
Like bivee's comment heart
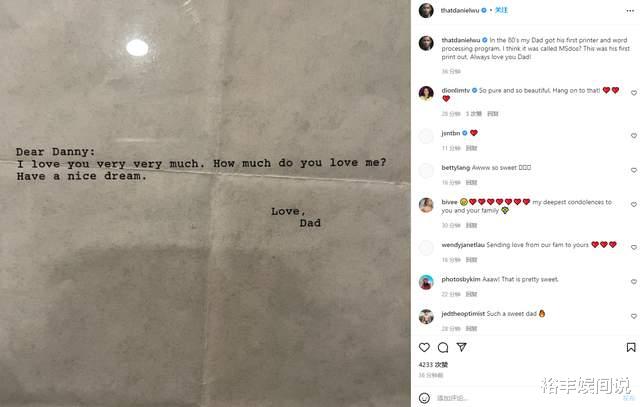[x=633, y=205]
